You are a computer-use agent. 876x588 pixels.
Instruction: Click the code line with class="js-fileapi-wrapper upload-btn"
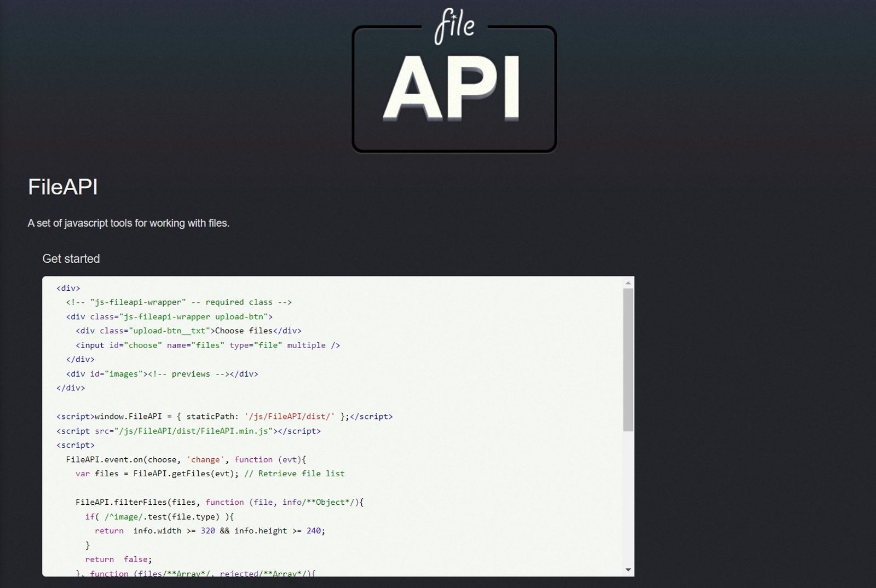click(169, 316)
